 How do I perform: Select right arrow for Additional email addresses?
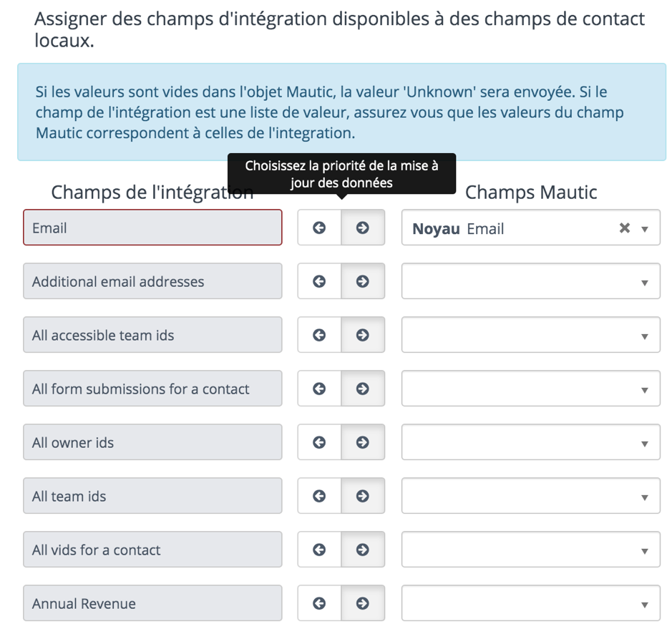tap(363, 281)
